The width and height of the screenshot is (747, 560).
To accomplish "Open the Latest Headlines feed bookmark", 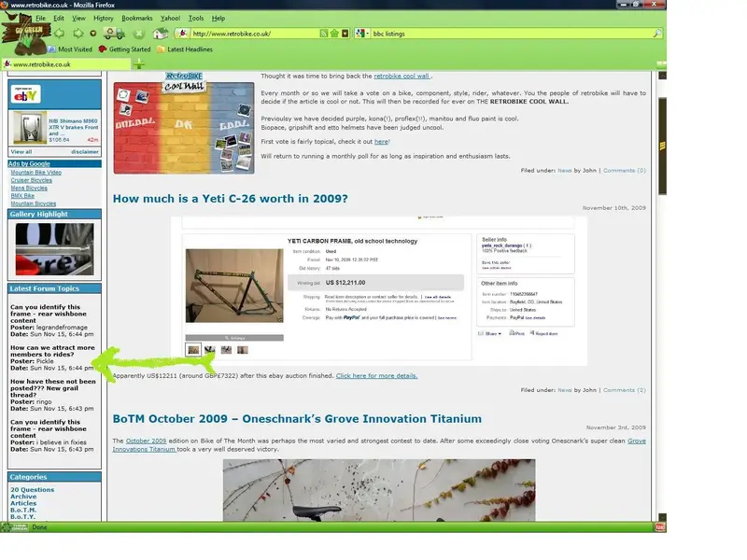I will tap(185, 49).
